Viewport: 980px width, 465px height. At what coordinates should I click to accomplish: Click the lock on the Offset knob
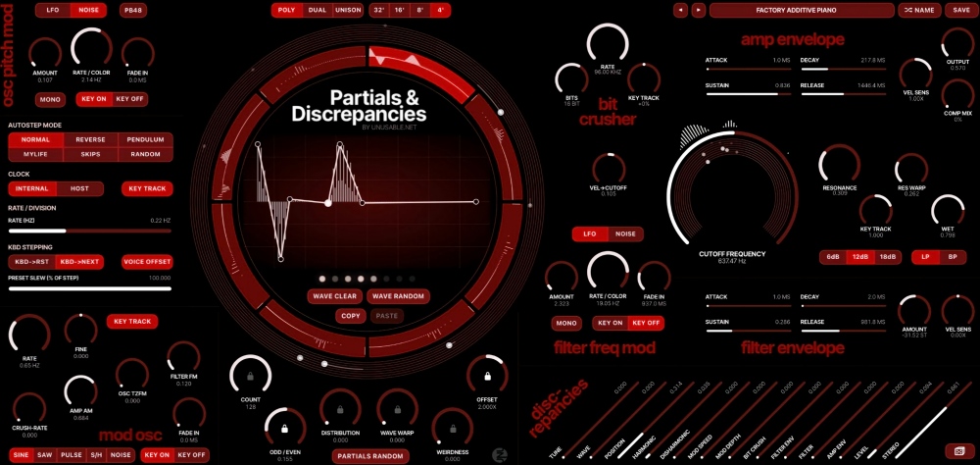(x=487, y=376)
